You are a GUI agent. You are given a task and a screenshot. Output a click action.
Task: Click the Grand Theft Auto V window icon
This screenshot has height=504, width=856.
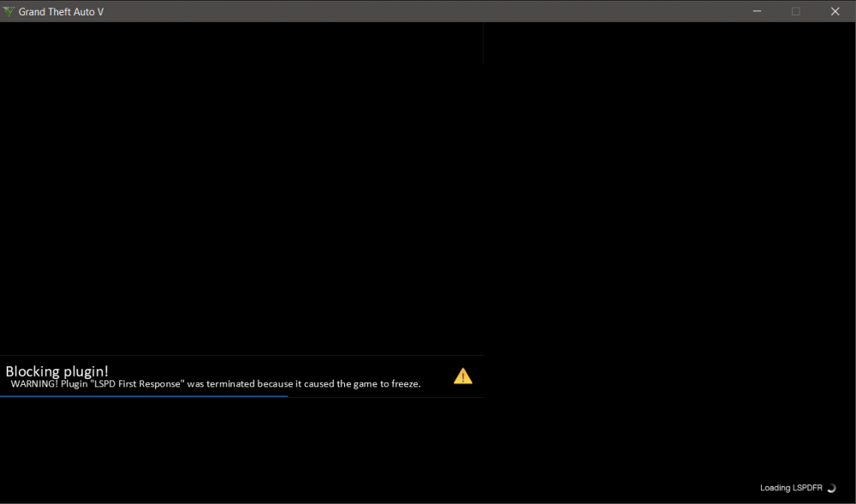[7, 11]
